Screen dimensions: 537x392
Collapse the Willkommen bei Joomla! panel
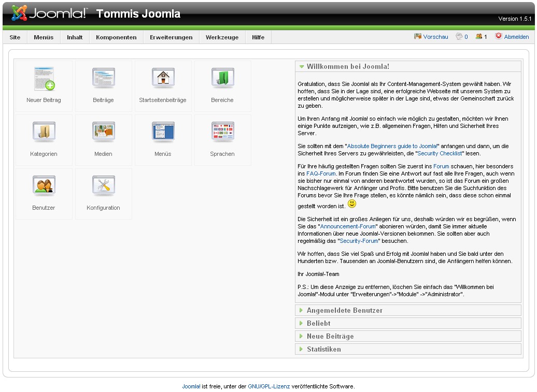click(348, 67)
